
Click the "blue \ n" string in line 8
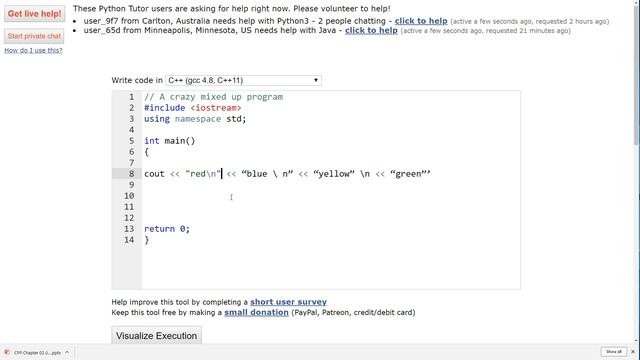(x=267, y=173)
